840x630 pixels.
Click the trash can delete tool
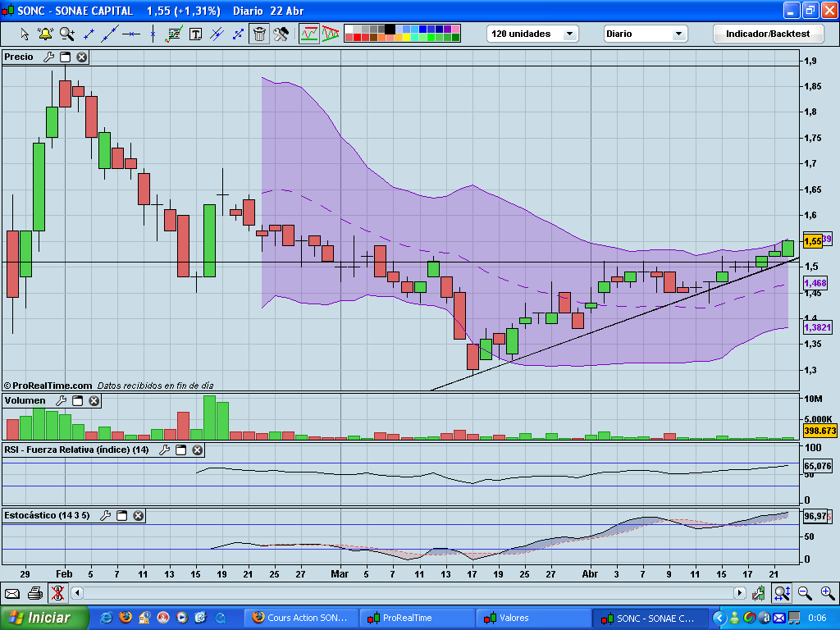tap(259, 34)
